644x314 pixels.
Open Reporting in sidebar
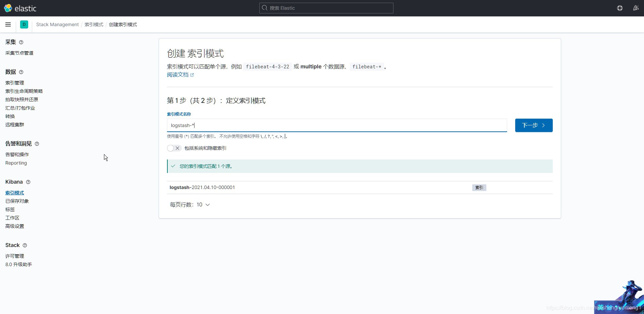16,163
